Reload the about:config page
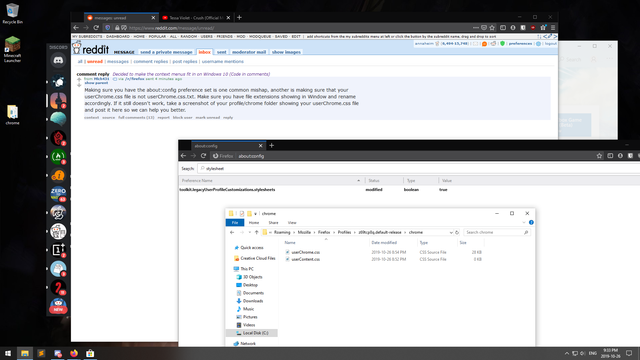The height and width of the screenshot is (360, 640). (x=203, y=156)
